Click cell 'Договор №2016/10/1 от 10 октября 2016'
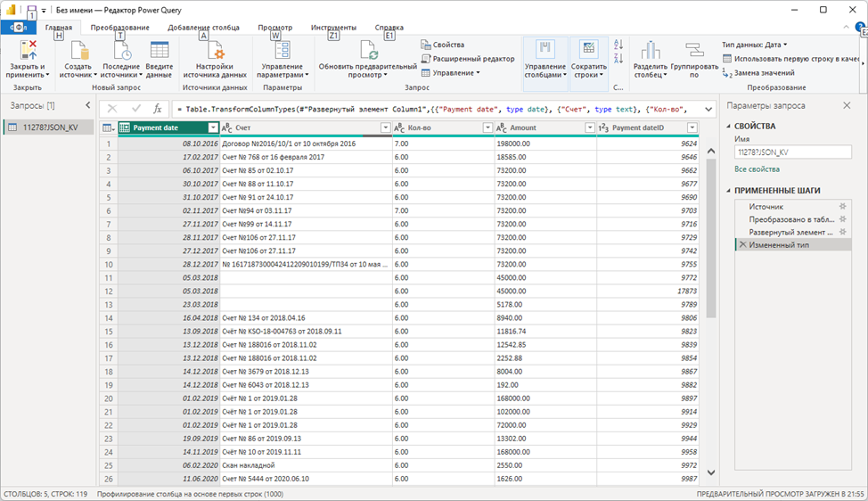The height and width of the screenshot is (501, 868). 306,144
